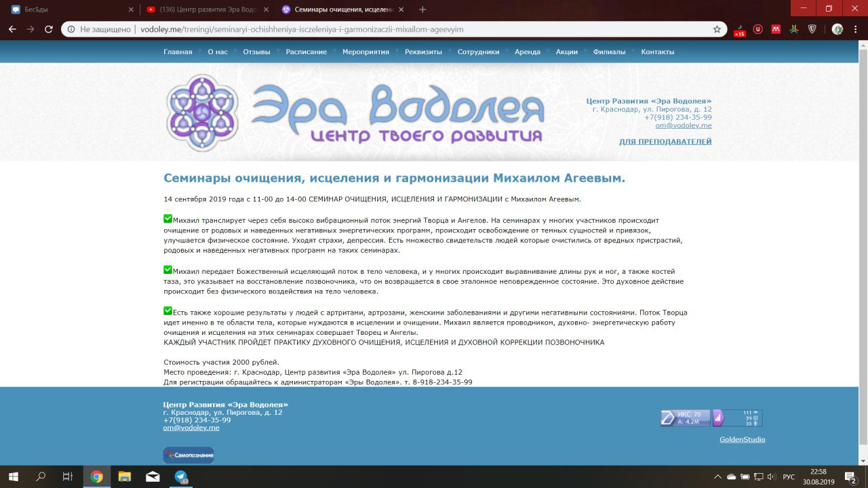Screen dimensions: 868x488
Task: Show hidden system tray icons
Action: 718,476
